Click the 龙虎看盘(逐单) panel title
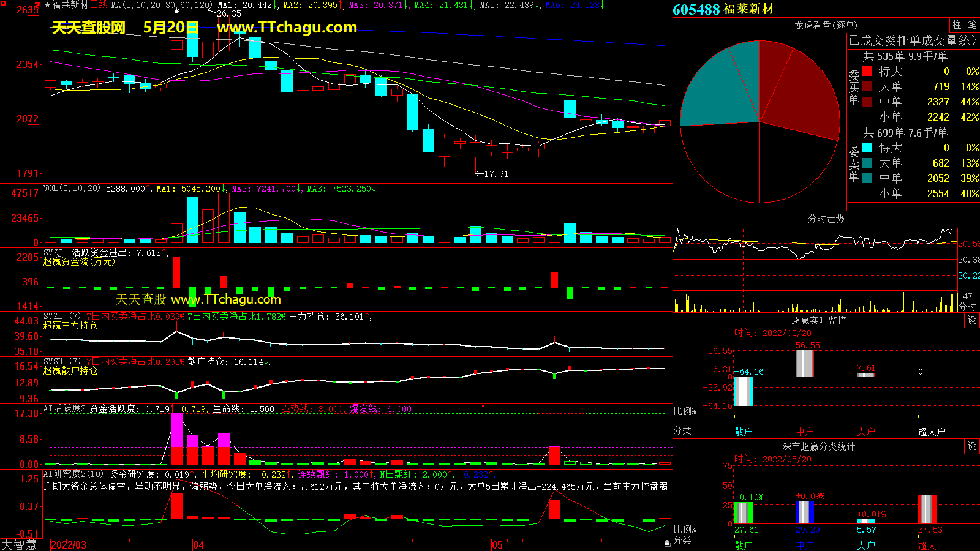This screenshot has height=551, width=980. click(x=826, y=25)
